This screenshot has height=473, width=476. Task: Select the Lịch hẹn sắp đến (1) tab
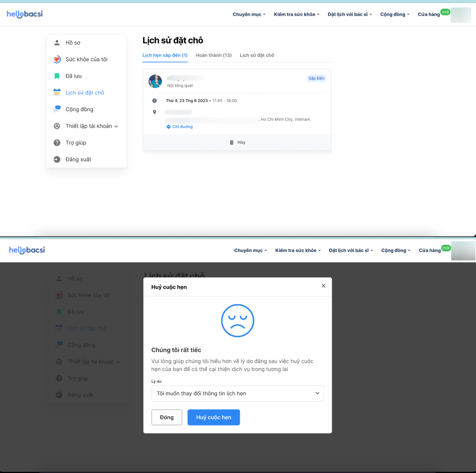pyautogui.click(x=165, y=55)
